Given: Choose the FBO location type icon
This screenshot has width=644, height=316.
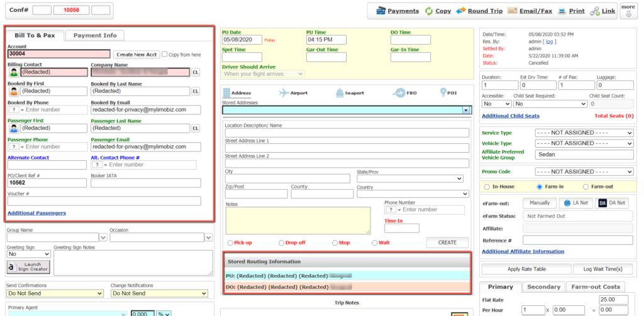Looking at the screenshot, I should click(399, 92).
